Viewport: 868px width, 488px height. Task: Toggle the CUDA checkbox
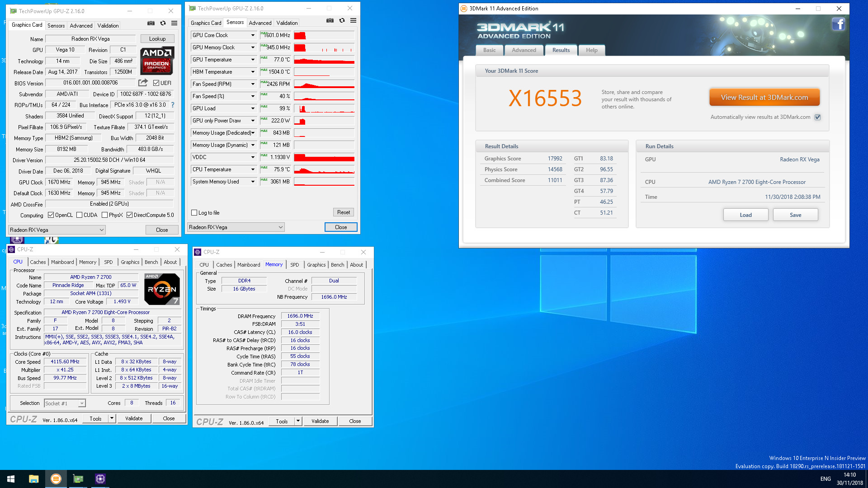[80, 215]
